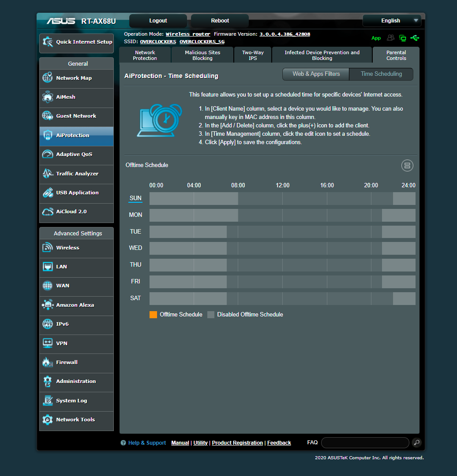Open Firewall settings

tap(76, 363)
